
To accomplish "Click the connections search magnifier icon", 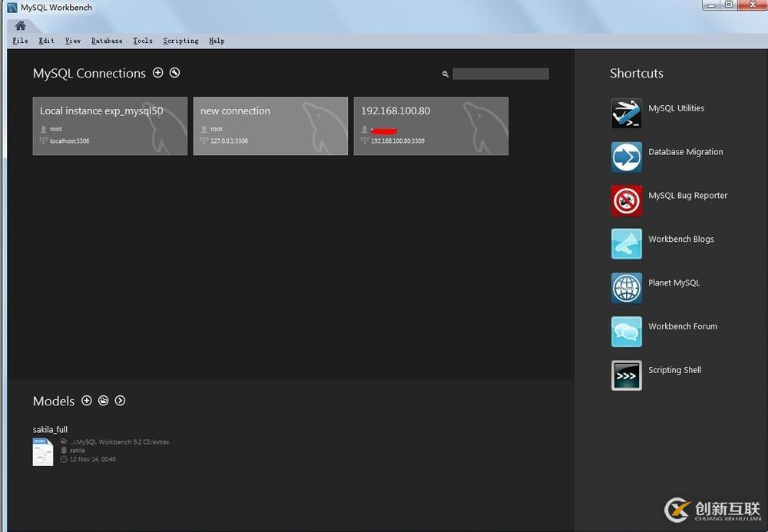I will (x=445, y=74).
